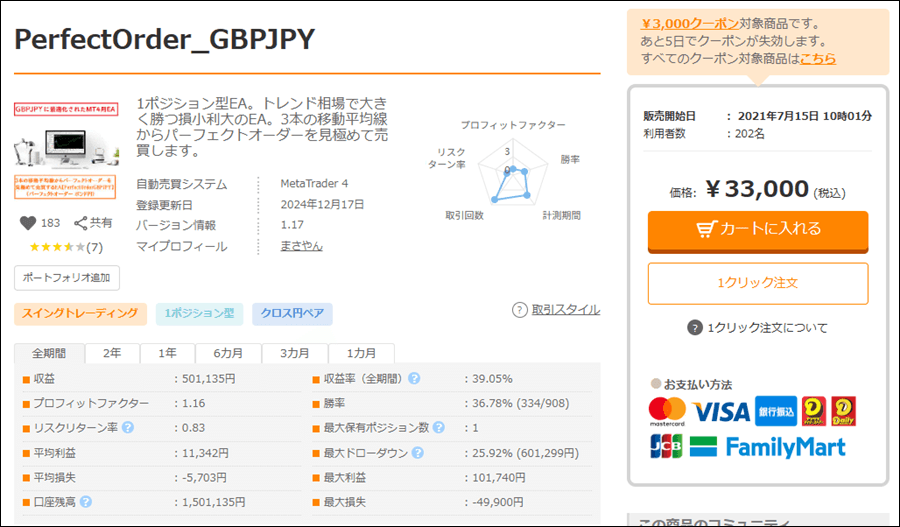
Task: Click the shopping cart icon on the orange button
Action: point(707,228)
